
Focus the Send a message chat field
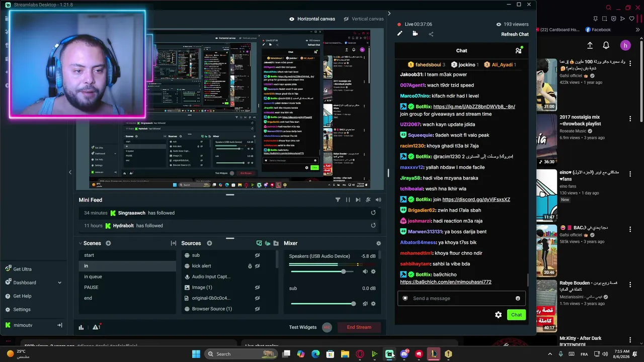click(x=461, y=298)
